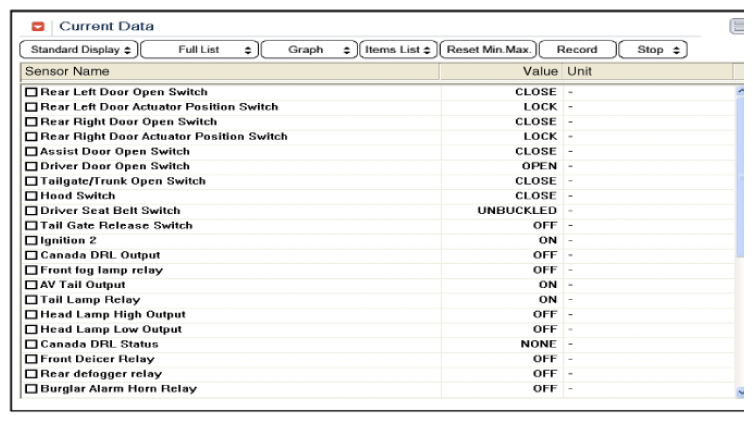
Task: Open the Standard Display dropdown
Action: pyautogui.click(x=79, y=49)
